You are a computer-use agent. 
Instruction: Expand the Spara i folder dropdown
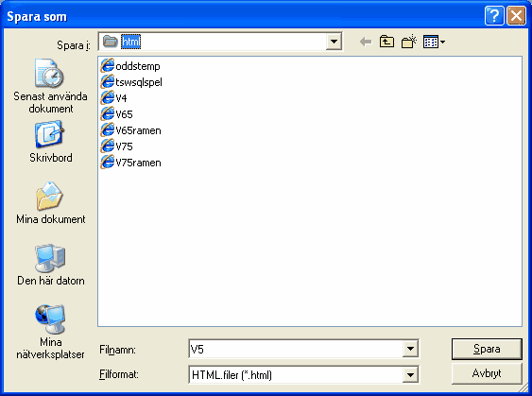pyautogui.click(x=334, y=42)
